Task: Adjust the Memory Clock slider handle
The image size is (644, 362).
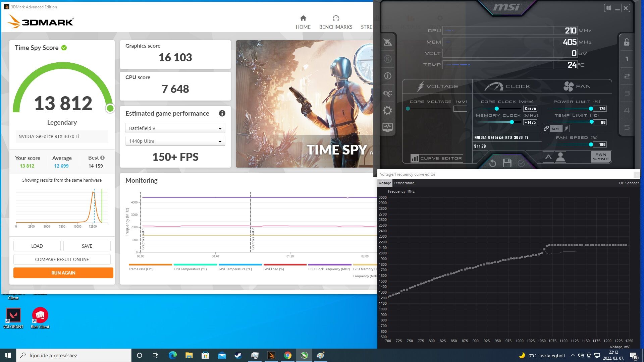Action: 512,122
